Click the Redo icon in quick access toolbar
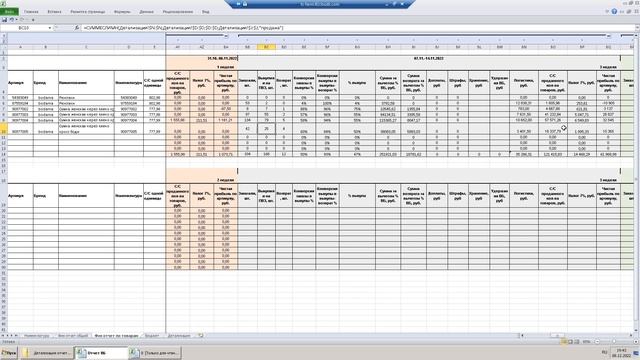640x360 pixels. (22, 20)
